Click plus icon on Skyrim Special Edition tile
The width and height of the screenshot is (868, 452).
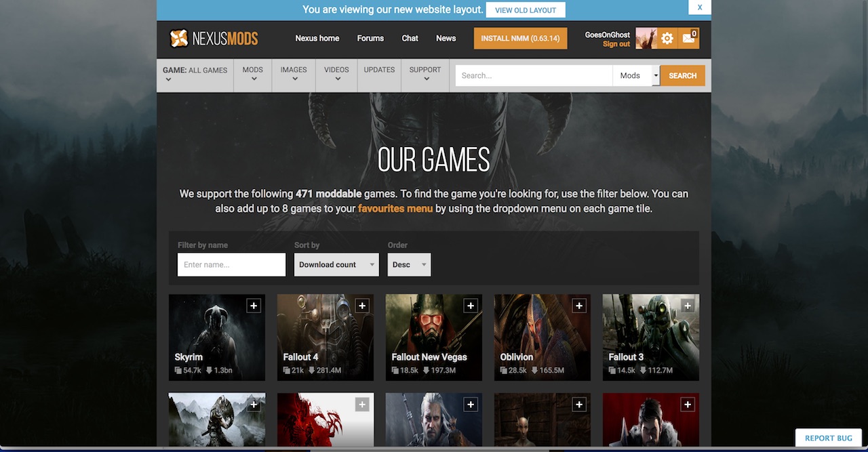tap(254, 405)
